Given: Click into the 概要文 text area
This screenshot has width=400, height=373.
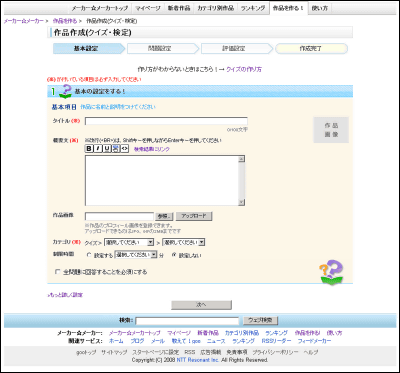Looking at the screenshot, I should pyautogui.click(x=162, y=180).
